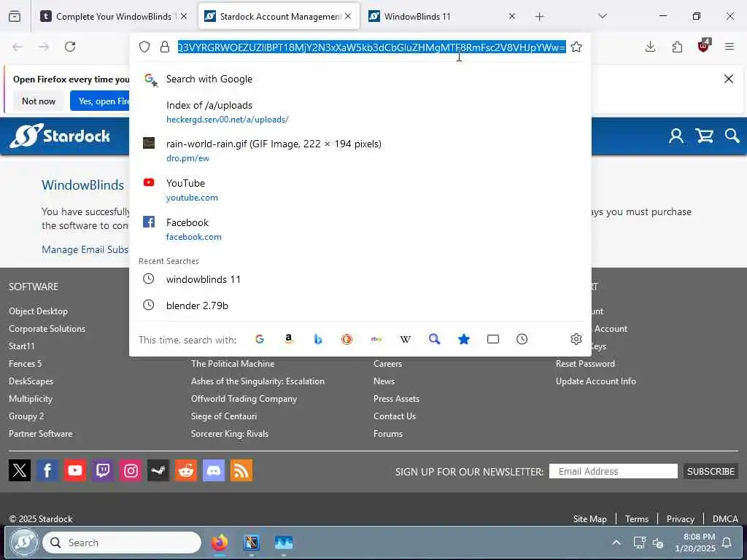Open Stardock Reddit social icon
This screenshot has width=747, height=560.
[186, 470]
